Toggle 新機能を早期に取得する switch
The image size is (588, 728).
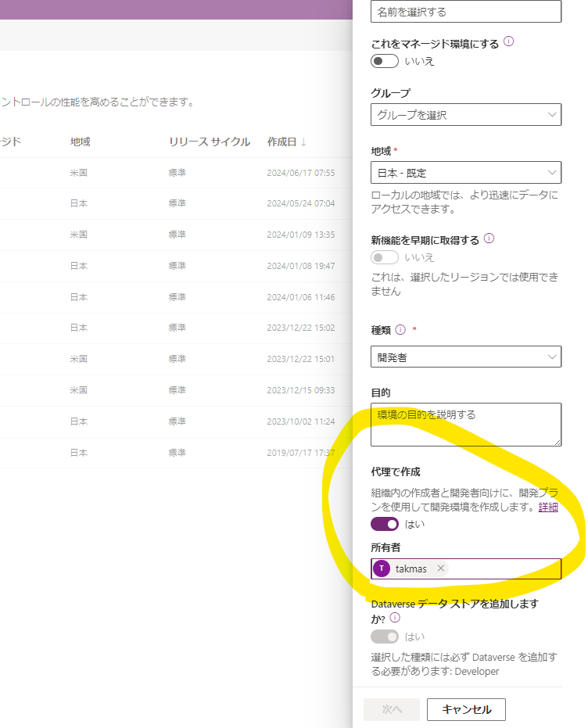(384, 257)
